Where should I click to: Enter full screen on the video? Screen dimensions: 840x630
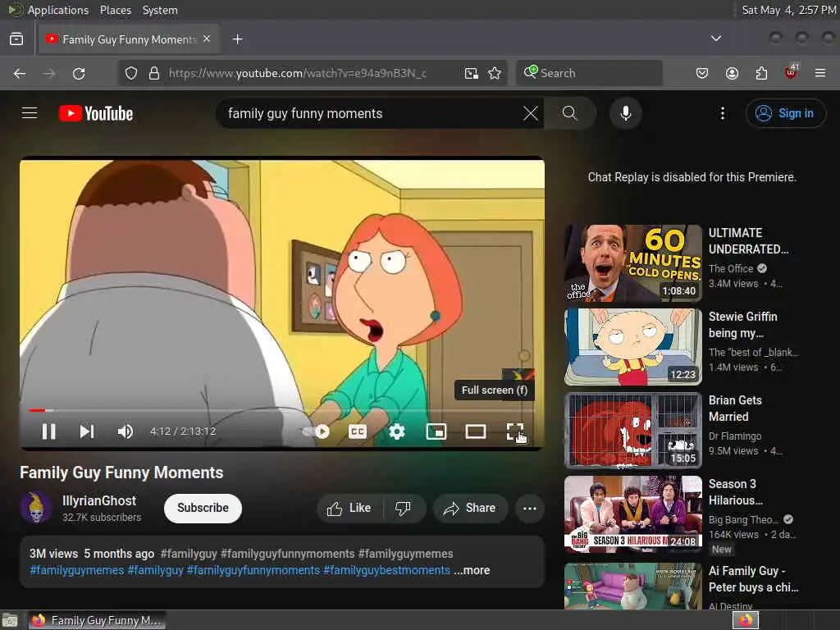[515, 431]
